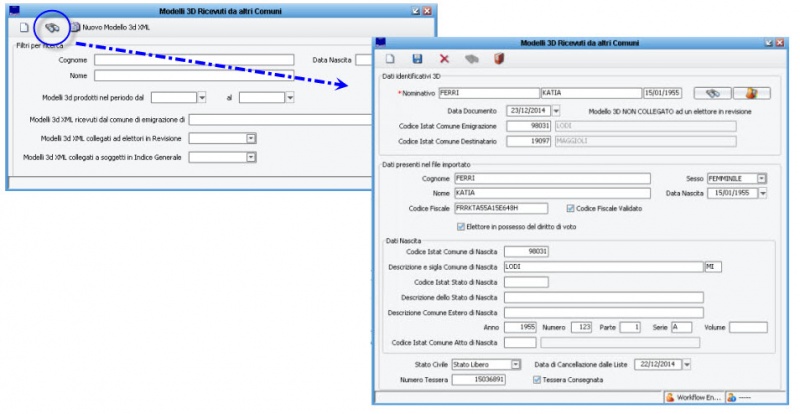Click the Serie field showing A
The height and width of the screenshot is (414, 800).
click(682, 327)
